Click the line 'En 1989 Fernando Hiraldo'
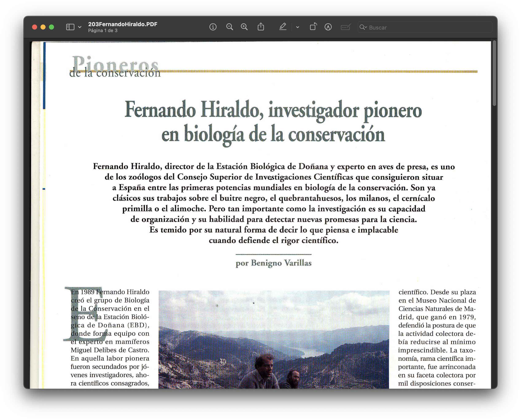Screen dimensions: 521x420 click(110, 292)
